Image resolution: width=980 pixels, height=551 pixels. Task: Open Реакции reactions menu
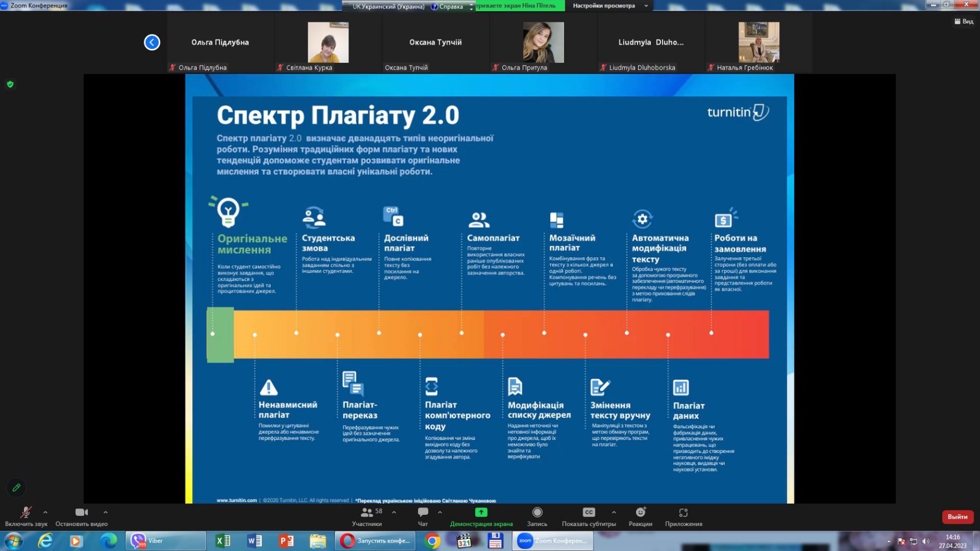coord(640,517)
